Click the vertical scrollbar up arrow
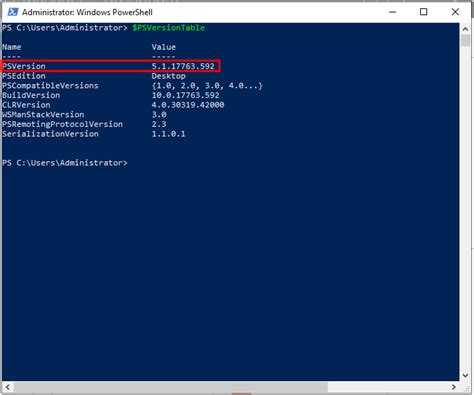This screenshot has height=395, width=474. (x=465, y=29)
